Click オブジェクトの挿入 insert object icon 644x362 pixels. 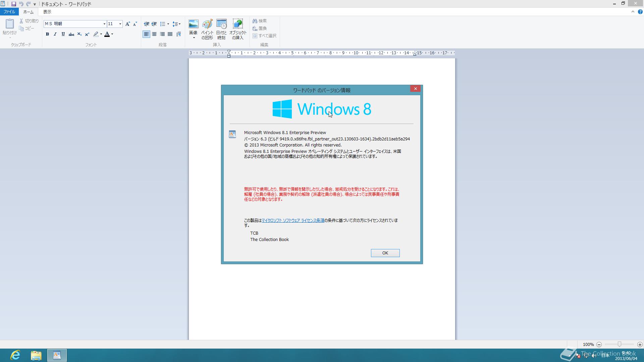click(x=238, y=29)
